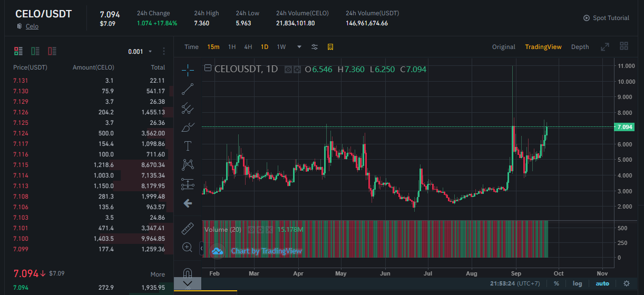Select the 1W interval

coord(281,47)
